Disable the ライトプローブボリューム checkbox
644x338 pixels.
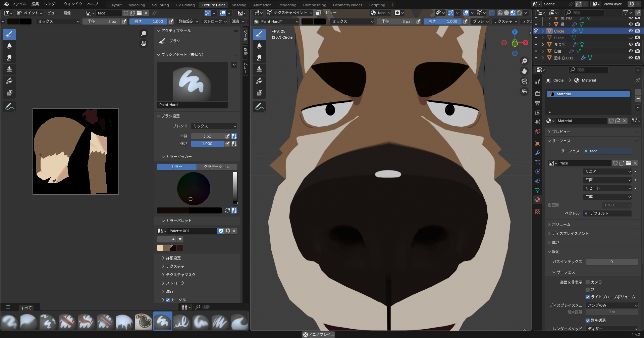tap(588, 297)
